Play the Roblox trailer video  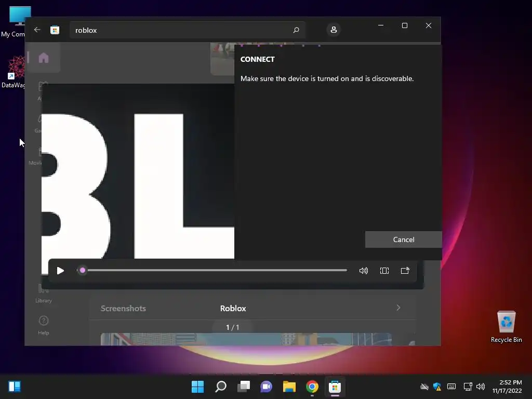tap(60, 271)
